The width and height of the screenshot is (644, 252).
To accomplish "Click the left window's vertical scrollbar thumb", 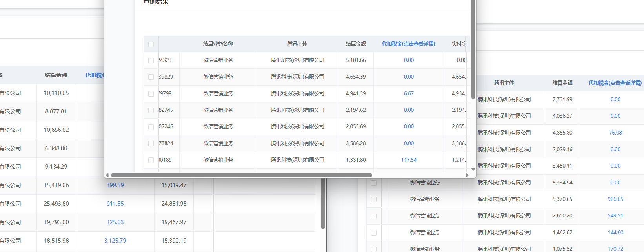I will 323,203.
